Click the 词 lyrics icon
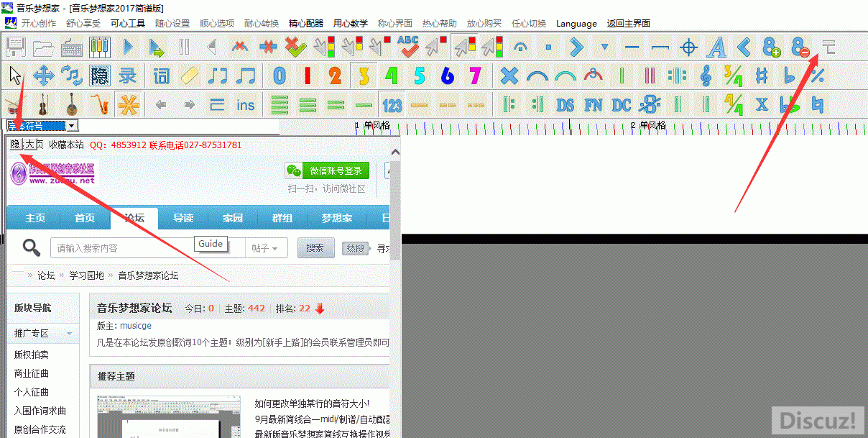Screen dimensions: 868x438 (x=161, y=76)
